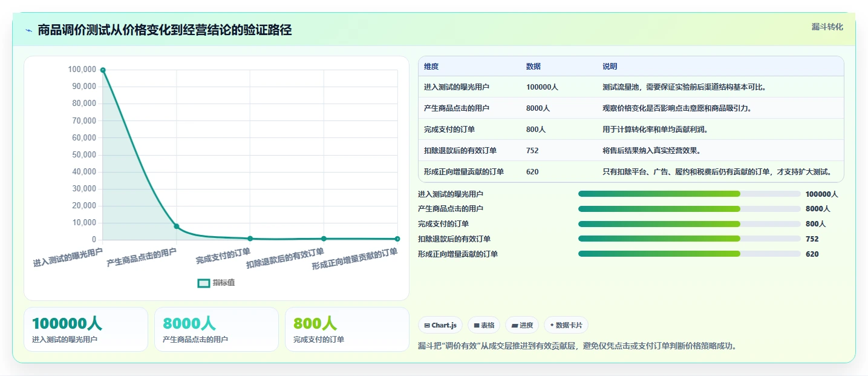Click description 观察价格变化是否影响点击意愿和商品吸引力。
Viewport: 868px width, 376px height.
coord(678,108)
